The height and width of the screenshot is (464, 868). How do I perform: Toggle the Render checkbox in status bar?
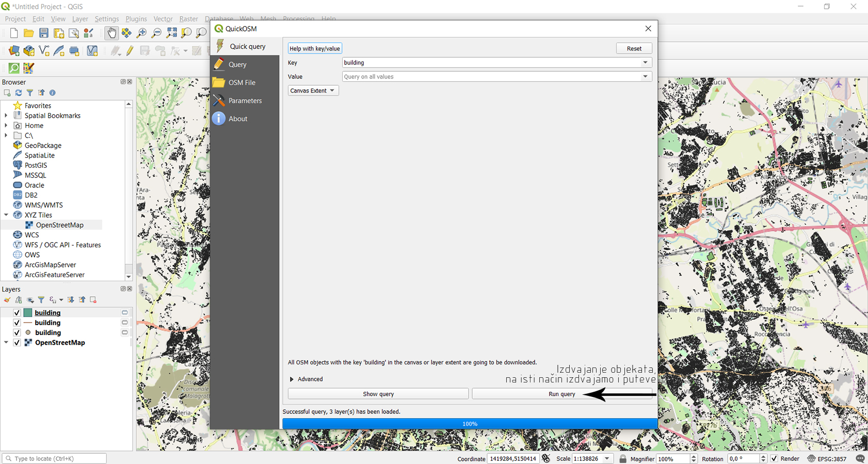point(774,458)
